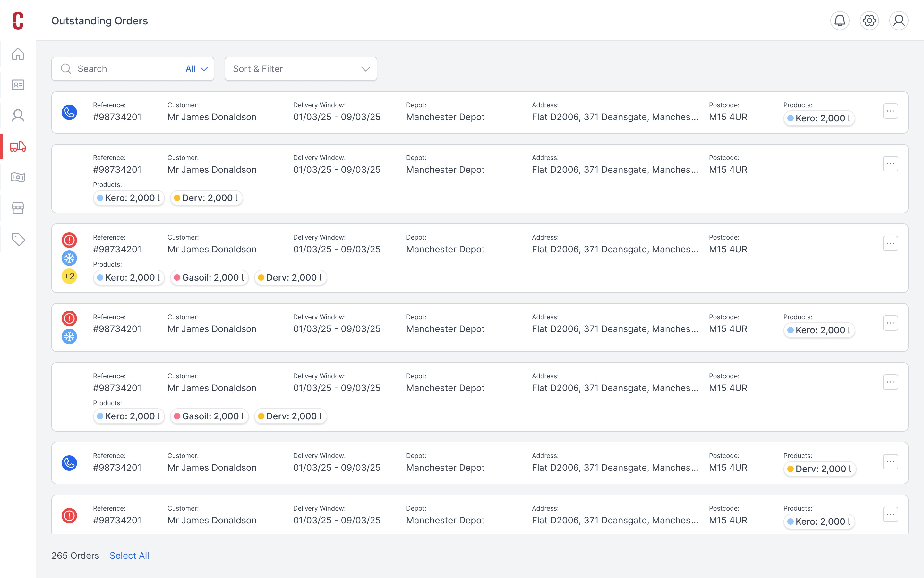Open more options on iconless three-product order
Screen dimensions: 924x578
point(890,382)
